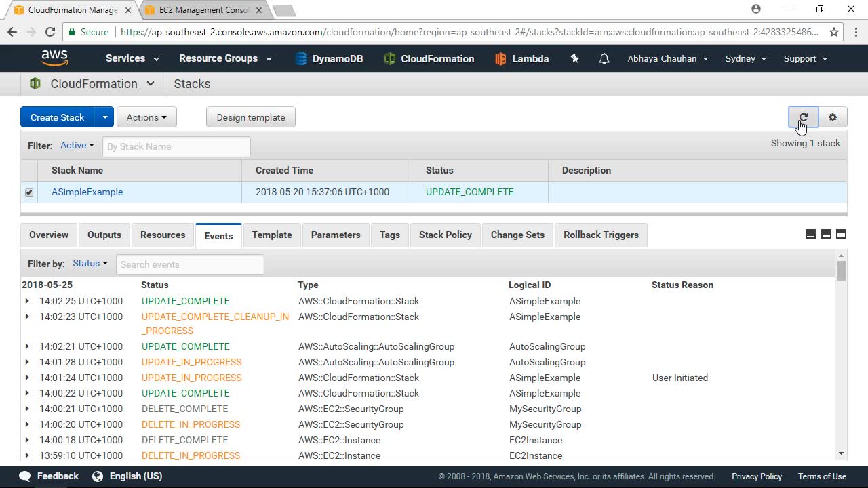Focus the Search events field
868x488 pixels.
click(190, 264)
